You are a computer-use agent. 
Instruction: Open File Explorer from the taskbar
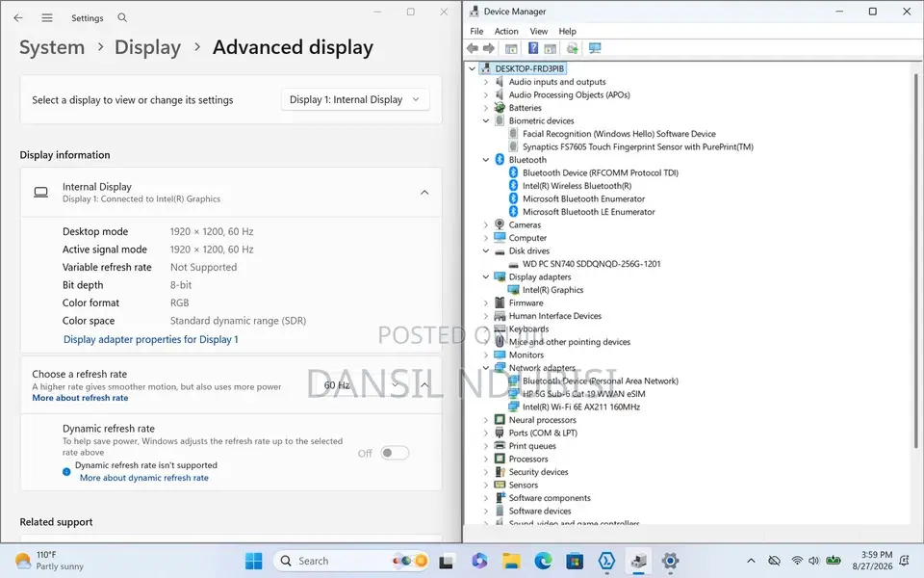pyautogui.click(x=511, y=561)
